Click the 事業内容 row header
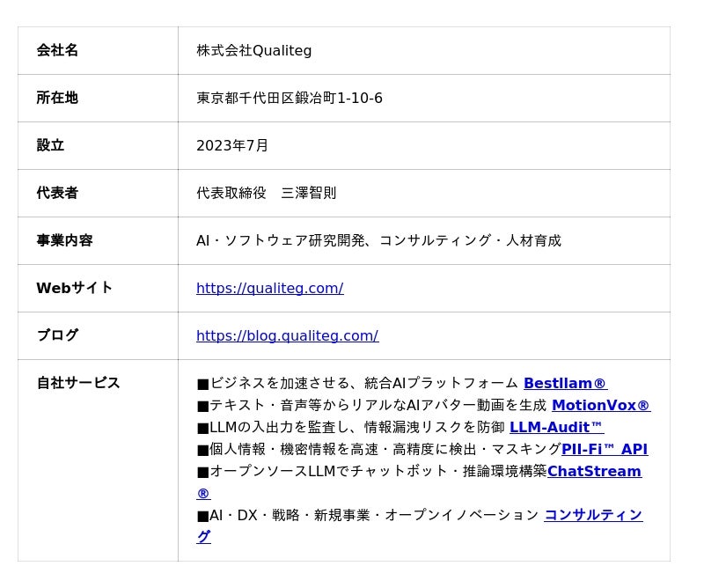This screenshot has height=588, width=704. pos(64,240)
